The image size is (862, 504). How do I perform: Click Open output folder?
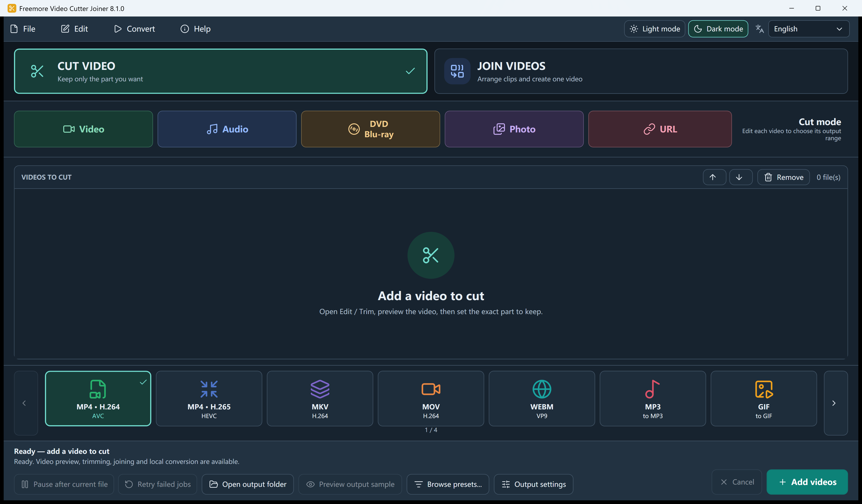point(247,484)
